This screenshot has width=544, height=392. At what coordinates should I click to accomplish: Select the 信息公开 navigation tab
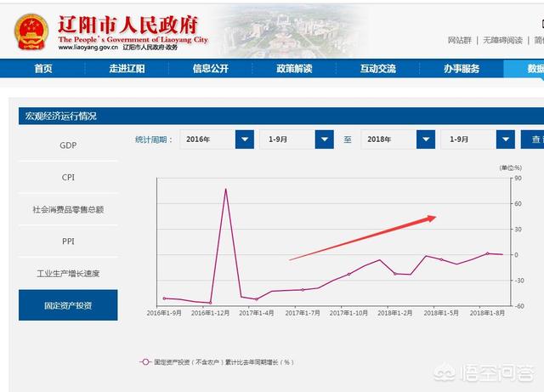coord(211,69)
